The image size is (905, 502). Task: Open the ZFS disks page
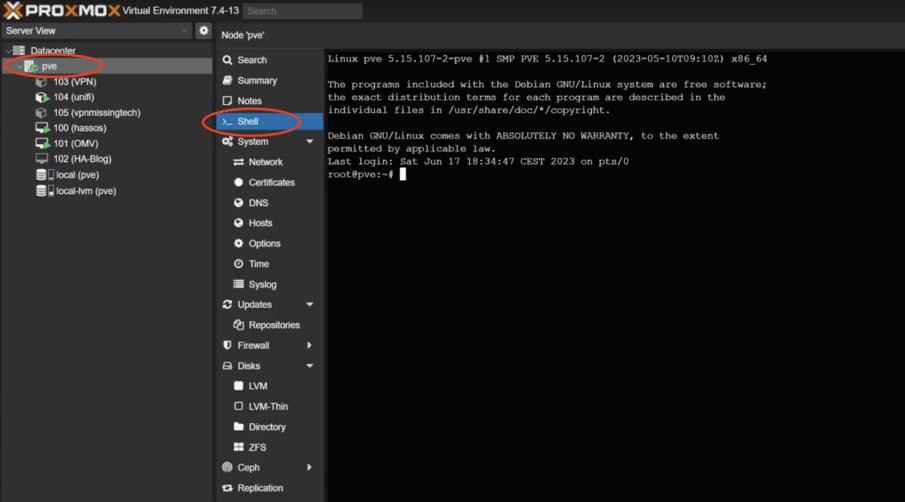(258, 447)
